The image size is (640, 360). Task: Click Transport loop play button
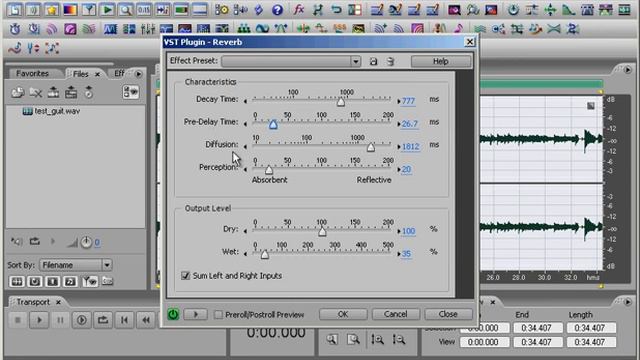pos(103,320)
